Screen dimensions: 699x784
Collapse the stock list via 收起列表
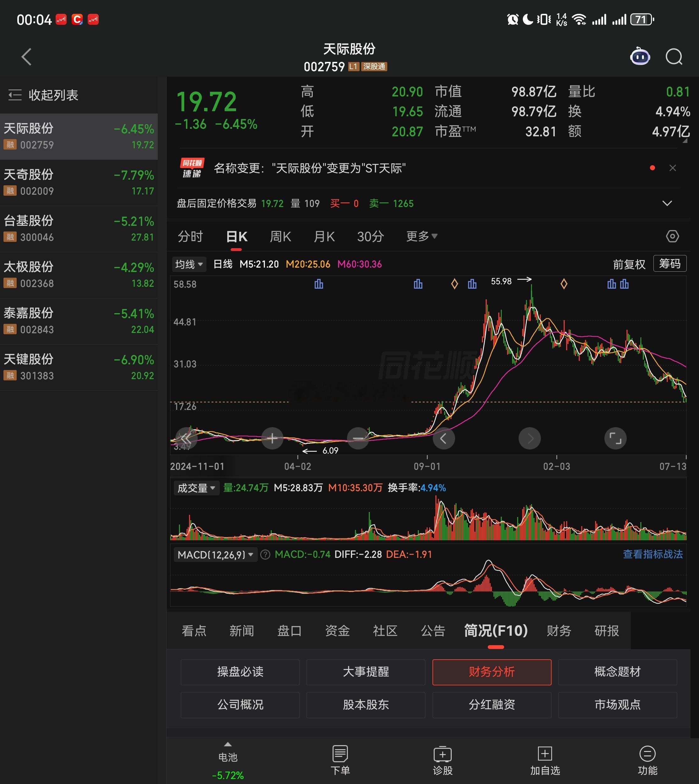[43, 95]
